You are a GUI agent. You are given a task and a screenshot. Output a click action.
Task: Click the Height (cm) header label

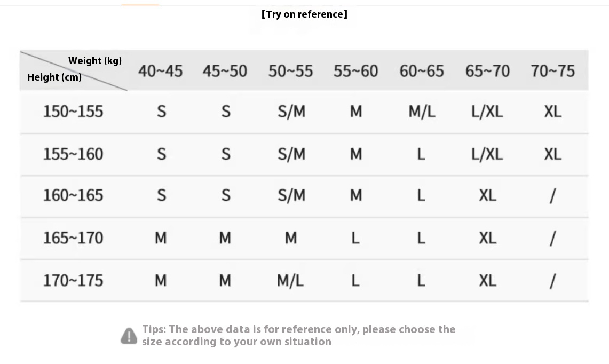point(54,77)
